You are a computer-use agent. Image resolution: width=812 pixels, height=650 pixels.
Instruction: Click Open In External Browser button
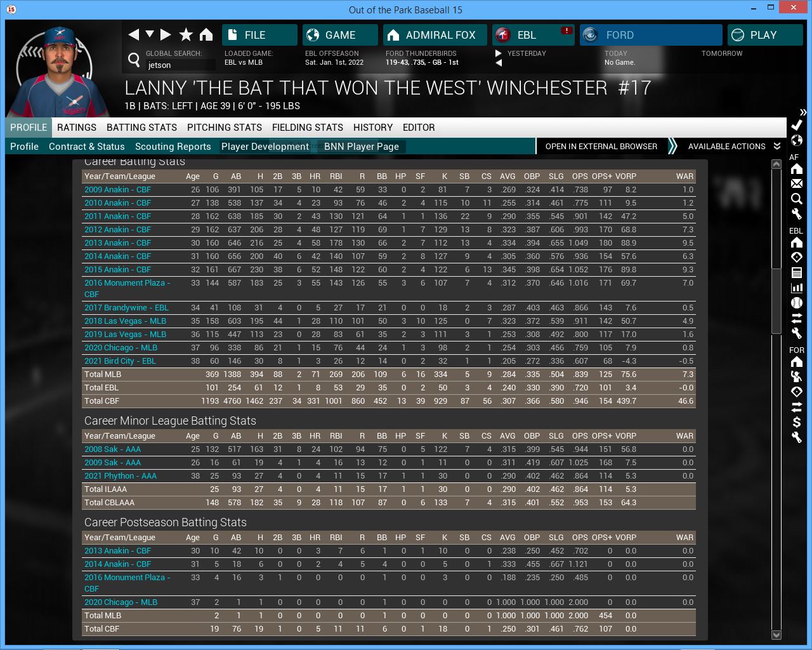pyautogui.click(x=601, y=147)
